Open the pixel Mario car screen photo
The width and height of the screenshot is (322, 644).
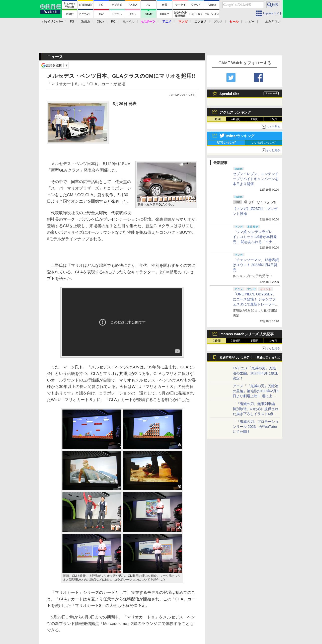click(92, 429)
